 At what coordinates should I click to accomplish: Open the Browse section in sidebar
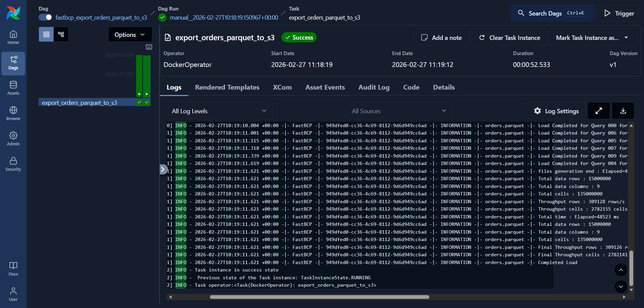point(13,113)
